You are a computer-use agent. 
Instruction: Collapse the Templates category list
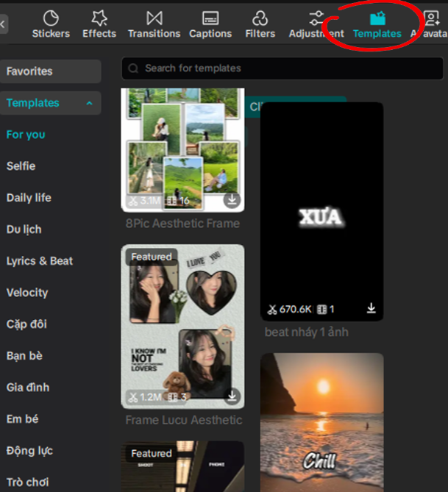(90, 103)
